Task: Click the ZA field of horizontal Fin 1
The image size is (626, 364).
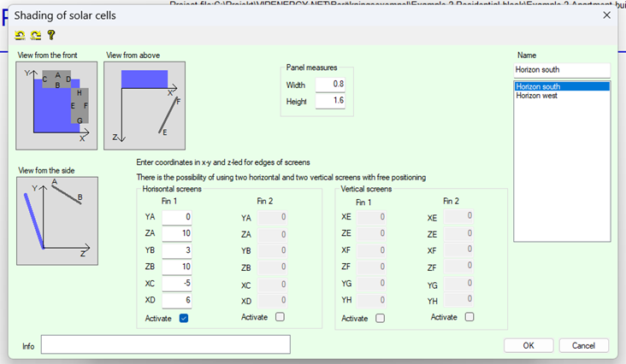Action: click(178, 234)
